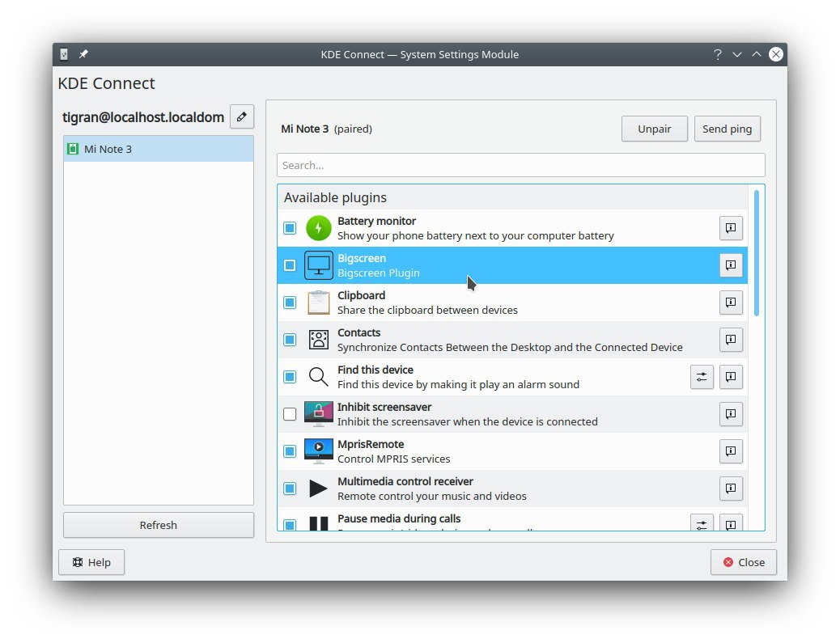This screenshot has width=840, height=643.
Task: Click the Multimedia control receiver play icon
Action: pos(318,489)
